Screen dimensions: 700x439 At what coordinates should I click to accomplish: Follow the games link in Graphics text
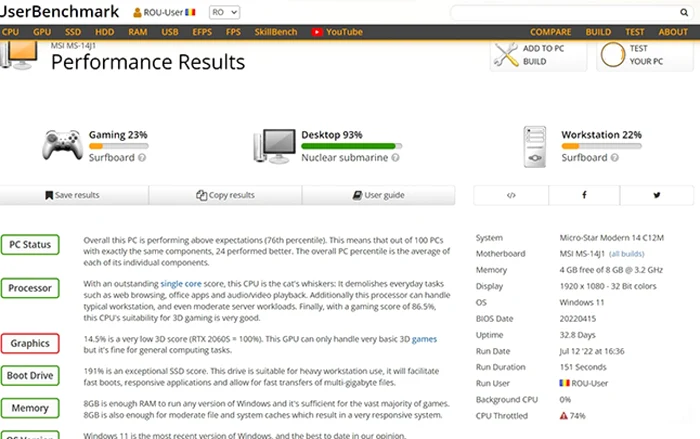[424, 339]
